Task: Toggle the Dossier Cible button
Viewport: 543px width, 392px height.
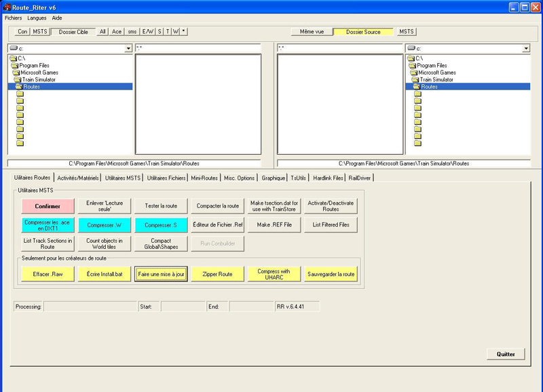Action: pos(73,32)
